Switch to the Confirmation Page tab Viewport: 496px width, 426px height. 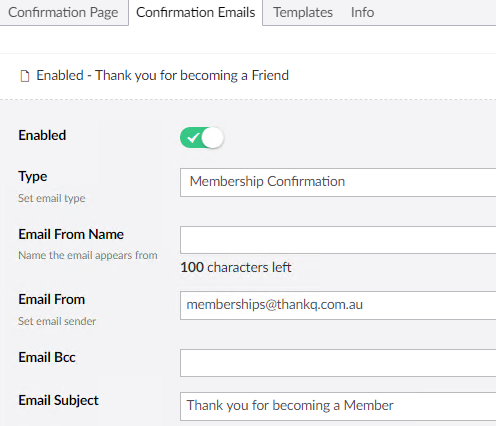coord(63,12)
